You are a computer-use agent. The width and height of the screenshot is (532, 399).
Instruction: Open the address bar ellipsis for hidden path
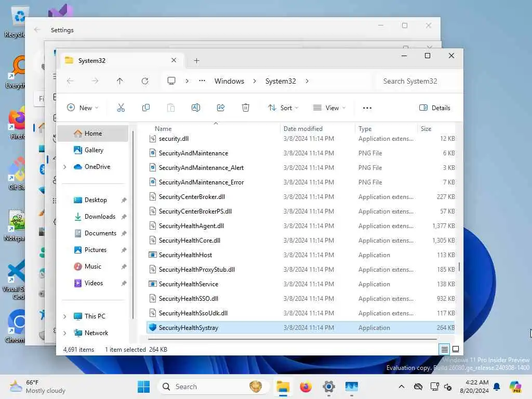coord(202,81)
